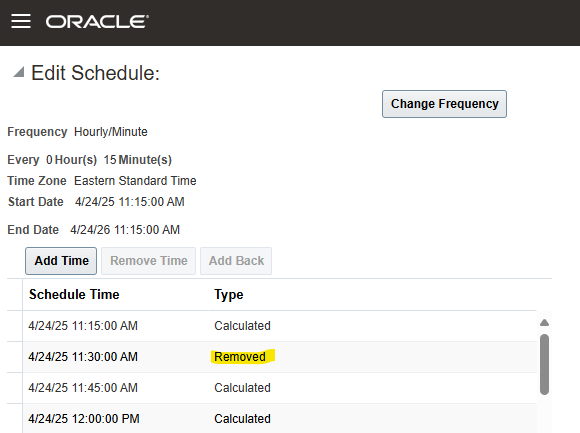This screenshot has width=580, height=433.
Task: Select the 4/24/25 12:00:00 PM schedule row
Action: 272,419
